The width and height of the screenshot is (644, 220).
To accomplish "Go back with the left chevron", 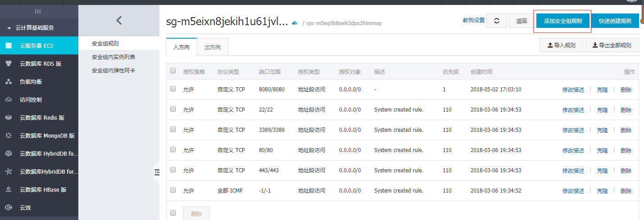I will [x=119, y=20].
